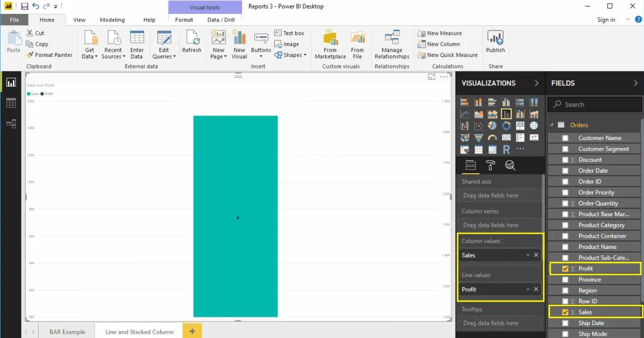Screen dimensions: 644x338
Task: Open the Format paint roller pane
Action: click(491, 166)
